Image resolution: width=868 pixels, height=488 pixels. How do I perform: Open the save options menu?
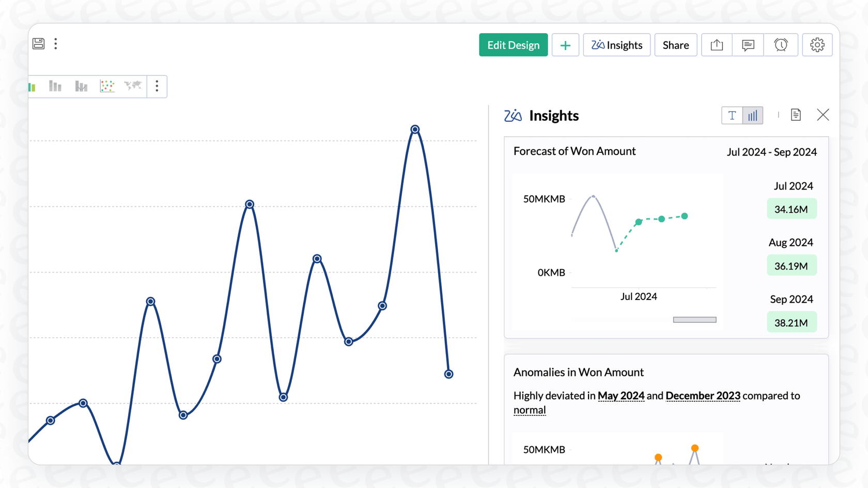coord(55,43)
